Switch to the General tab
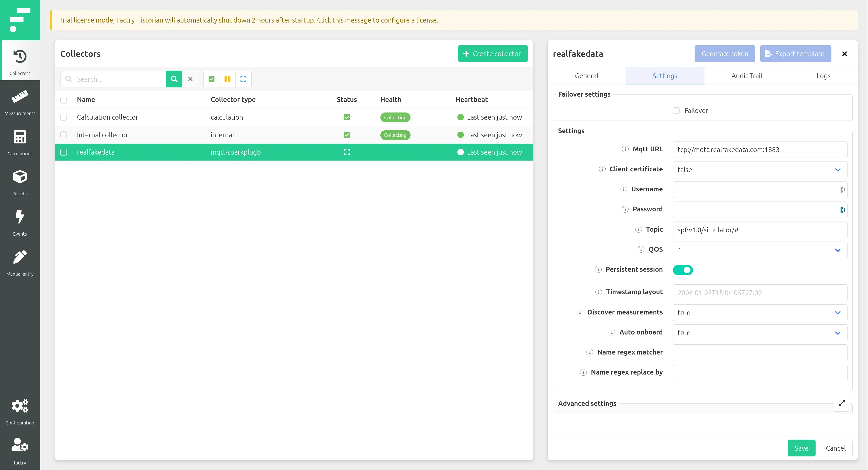Viewport: 868px width, 470px height. coord(586,76)
